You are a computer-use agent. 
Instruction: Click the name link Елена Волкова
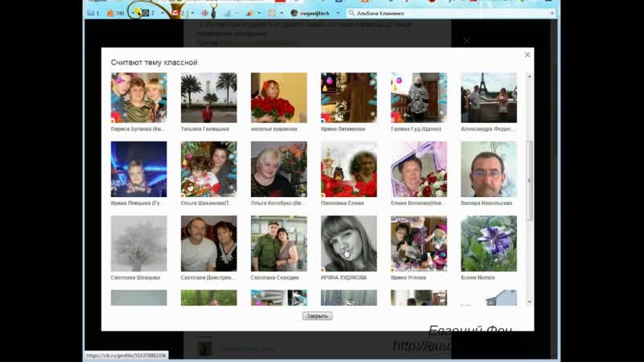(x=417, y=204)
